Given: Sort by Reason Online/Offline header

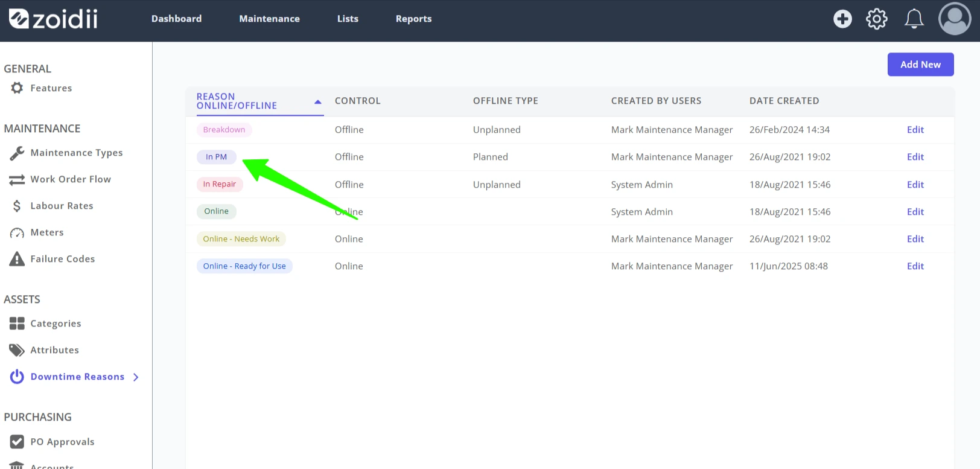Looking at the screenshot, I should [237, 101].
